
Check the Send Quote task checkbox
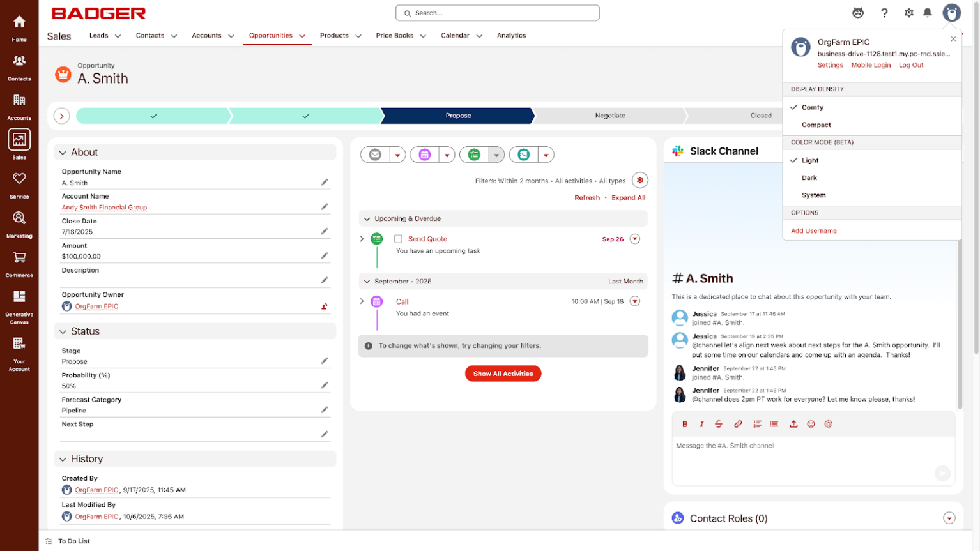tap(398, 239)
